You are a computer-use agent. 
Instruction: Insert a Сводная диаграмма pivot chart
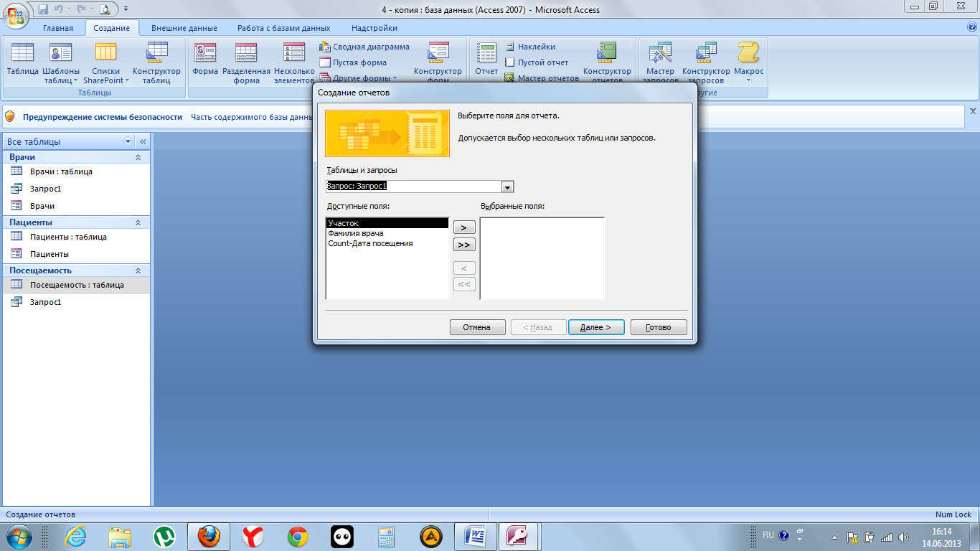(364, 47)
